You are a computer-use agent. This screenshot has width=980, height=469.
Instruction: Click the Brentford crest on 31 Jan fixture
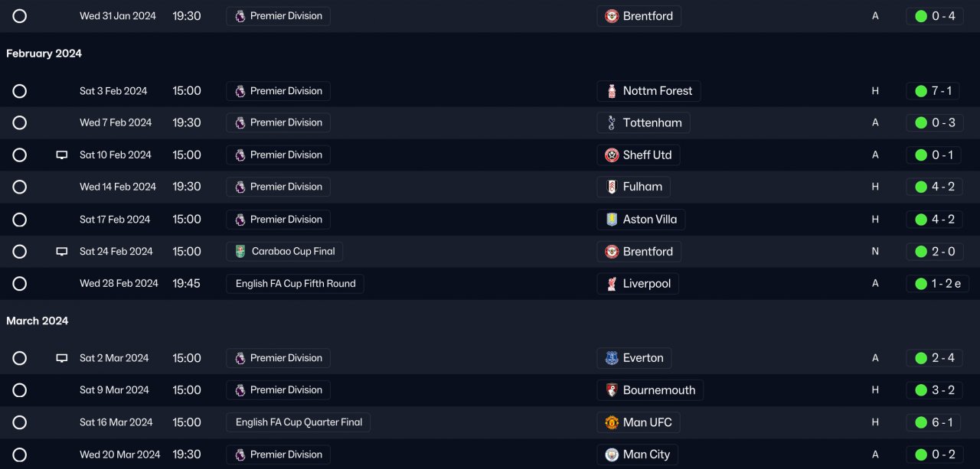click(612, 16)
